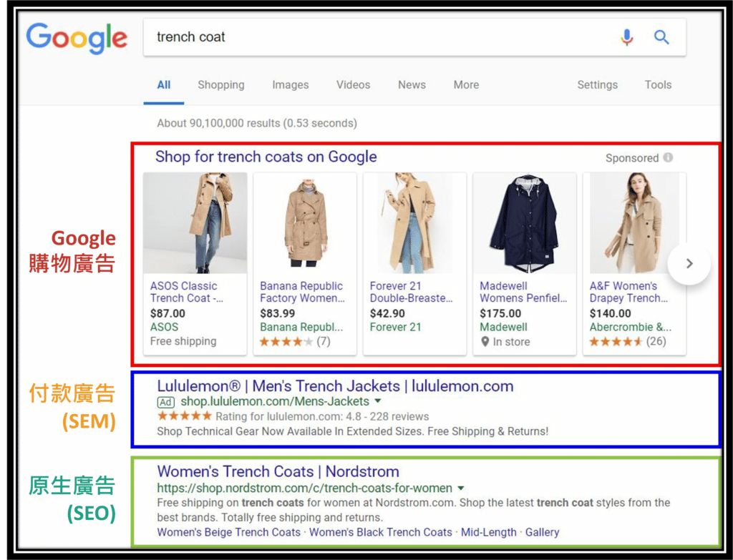Open Women's Beige Trench Coats sitelink

(x=228, y=532)
